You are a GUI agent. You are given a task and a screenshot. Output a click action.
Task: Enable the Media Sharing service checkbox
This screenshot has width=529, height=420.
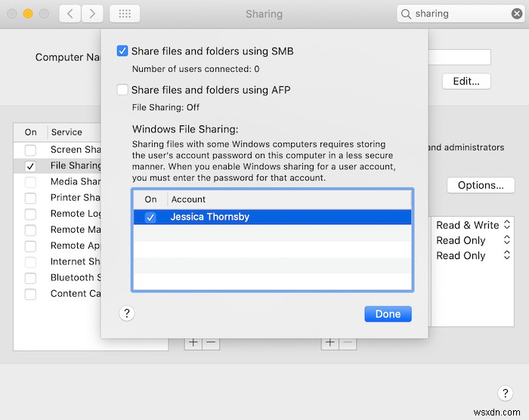[30, 182]
